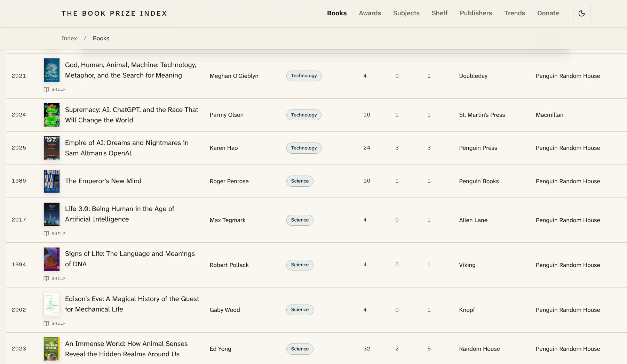Add Signs of Life to shelf

coord(55,278)
